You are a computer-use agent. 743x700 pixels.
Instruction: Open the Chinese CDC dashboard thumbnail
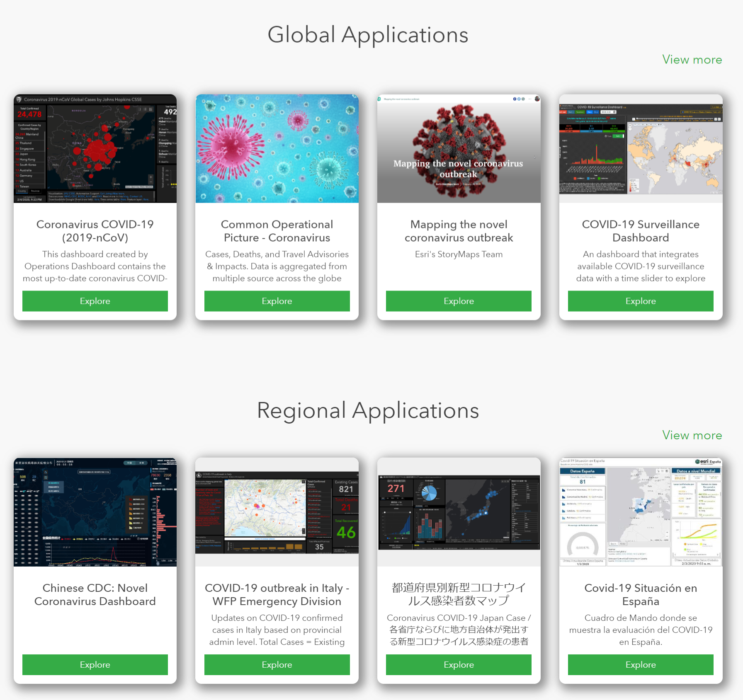click(x=95, y=512)
